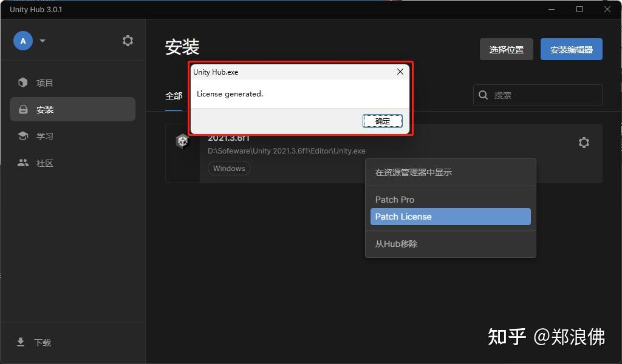Select the 项目 sidebar icon
The image size is (622, 364).
[22, 83]
